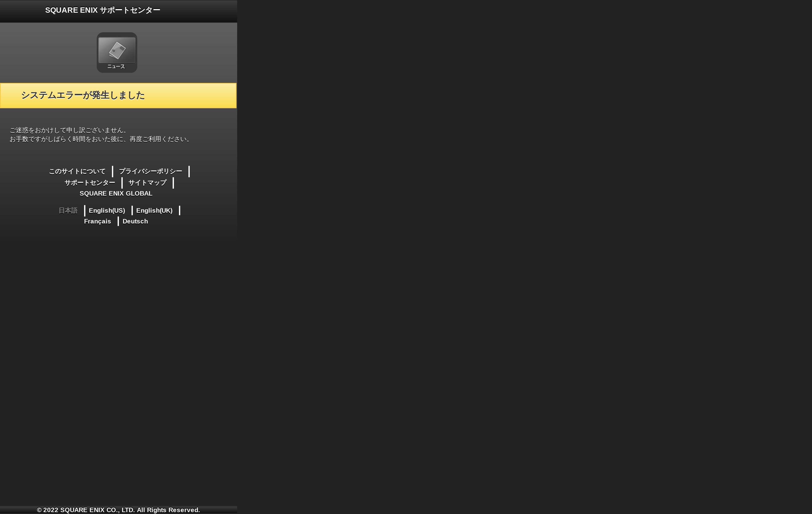
Task: Change language to Français
Action: (97, 221)
